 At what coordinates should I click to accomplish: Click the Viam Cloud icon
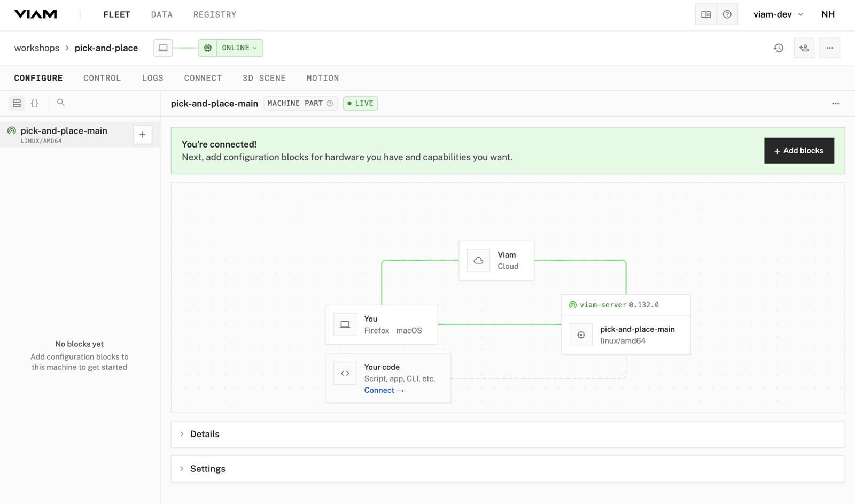click(478, 261)
